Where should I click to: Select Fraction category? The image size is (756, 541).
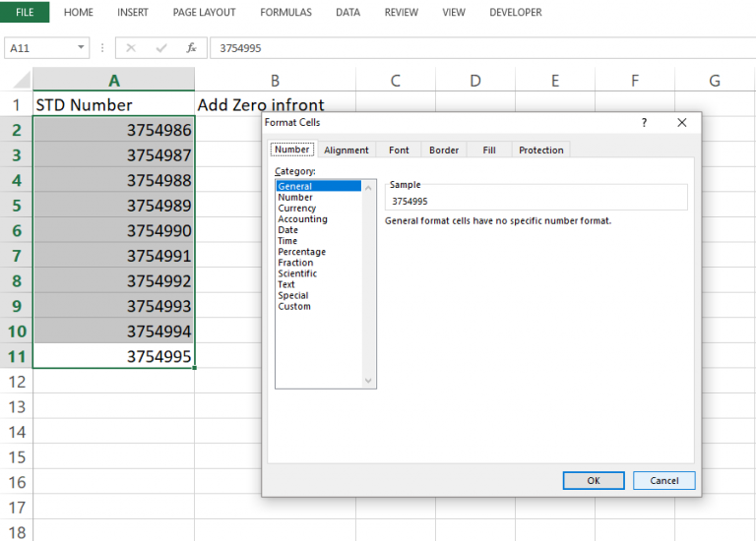tap(318, 263)
